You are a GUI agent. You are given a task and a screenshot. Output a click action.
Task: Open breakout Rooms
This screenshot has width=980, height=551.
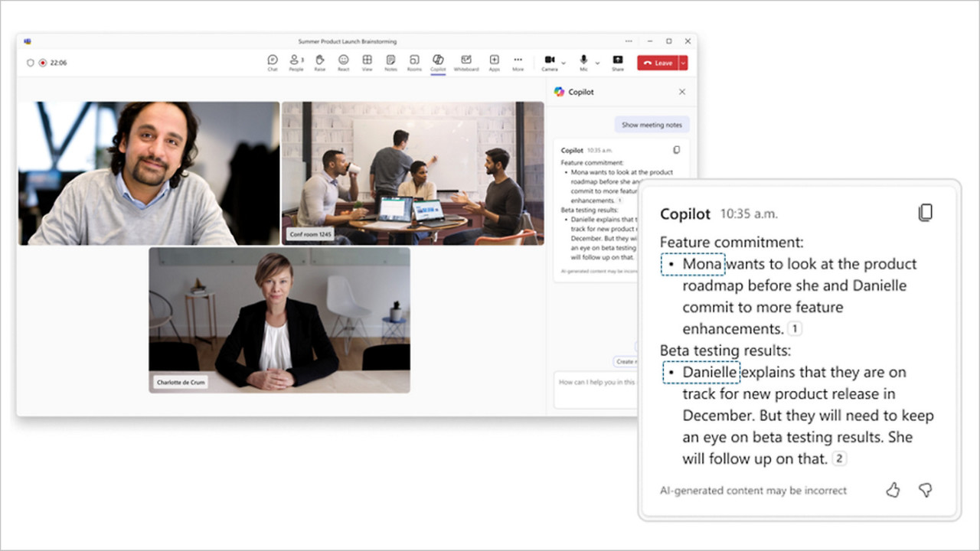[x=414, y=63]
